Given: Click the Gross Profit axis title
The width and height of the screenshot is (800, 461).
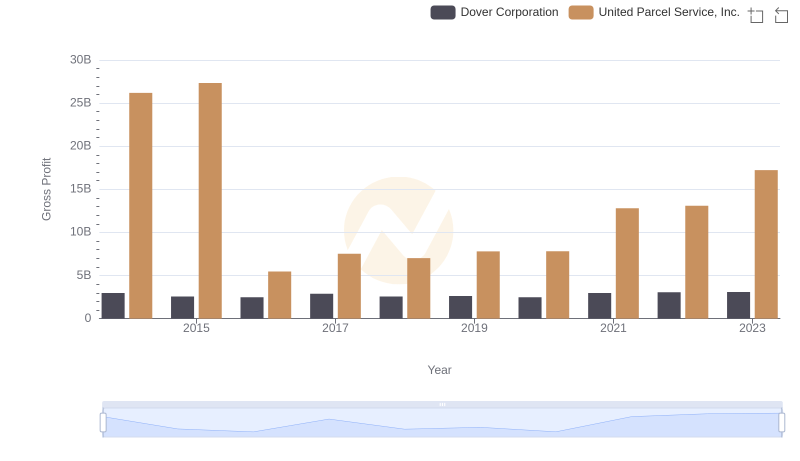Looking at the screenshot, I should [46, 189].
